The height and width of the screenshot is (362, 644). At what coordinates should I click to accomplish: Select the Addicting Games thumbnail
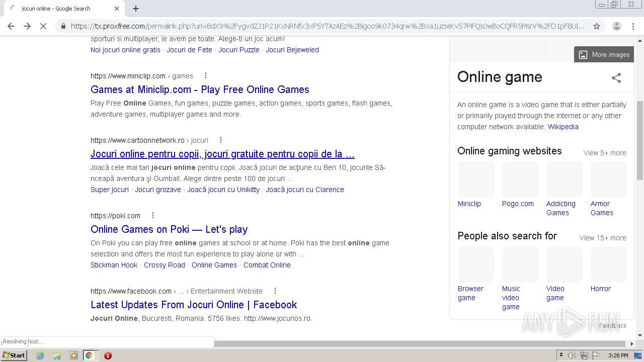click(x=565, y=179)
